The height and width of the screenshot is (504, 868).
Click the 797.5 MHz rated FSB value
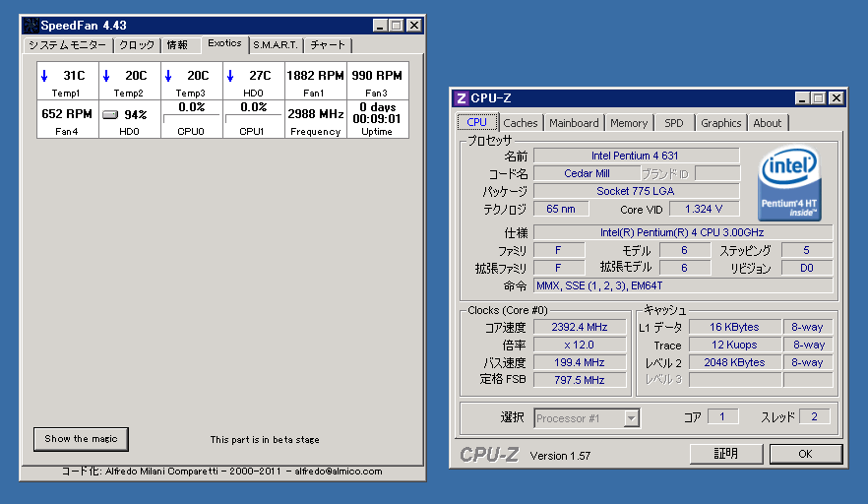tap(580, 380)
